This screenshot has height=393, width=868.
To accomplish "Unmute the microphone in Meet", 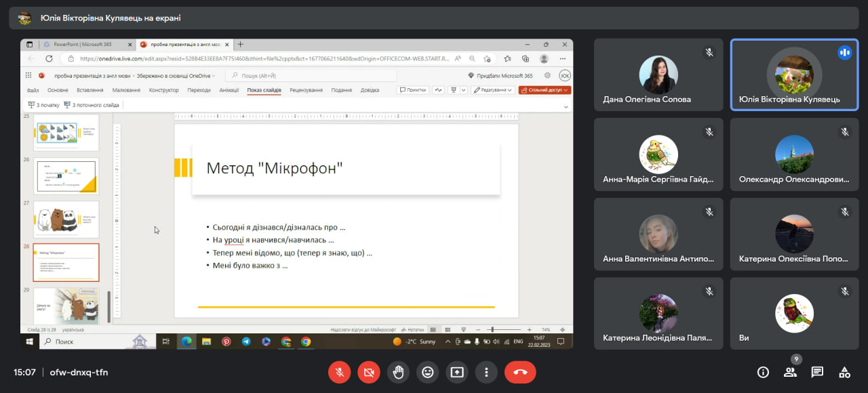I will coord(339,372).
